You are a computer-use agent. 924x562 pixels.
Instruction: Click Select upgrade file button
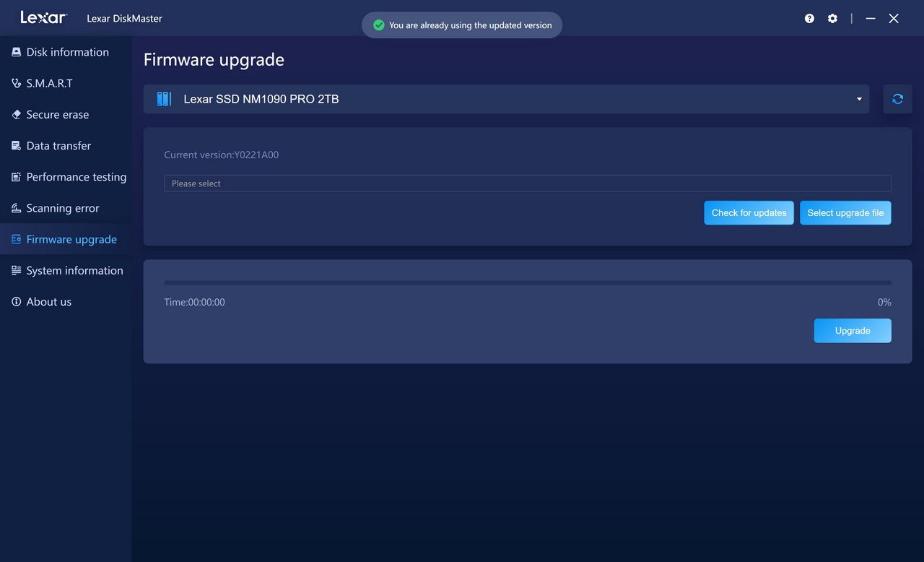point(845,213)
